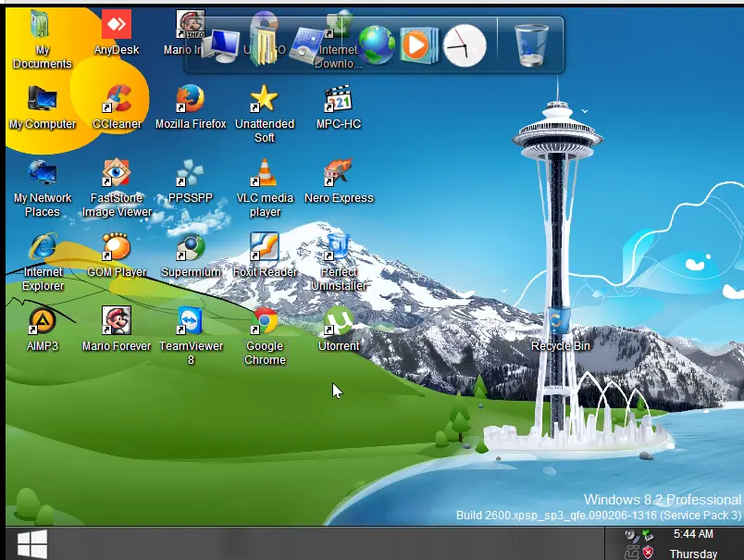Click the computer monitor icon in dock
The width and height of the screenshot is (744, 560).
(221, 46)
